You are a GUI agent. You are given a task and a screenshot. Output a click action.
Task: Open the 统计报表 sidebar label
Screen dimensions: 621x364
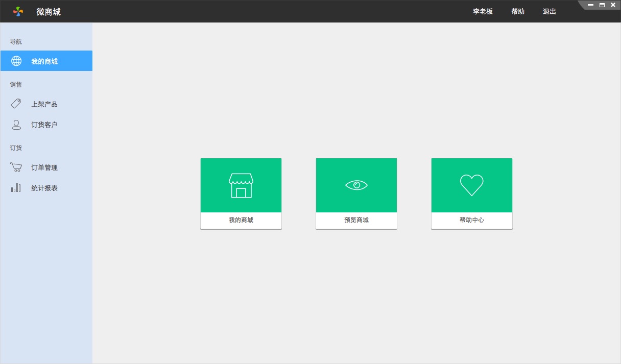coord(44,188)
